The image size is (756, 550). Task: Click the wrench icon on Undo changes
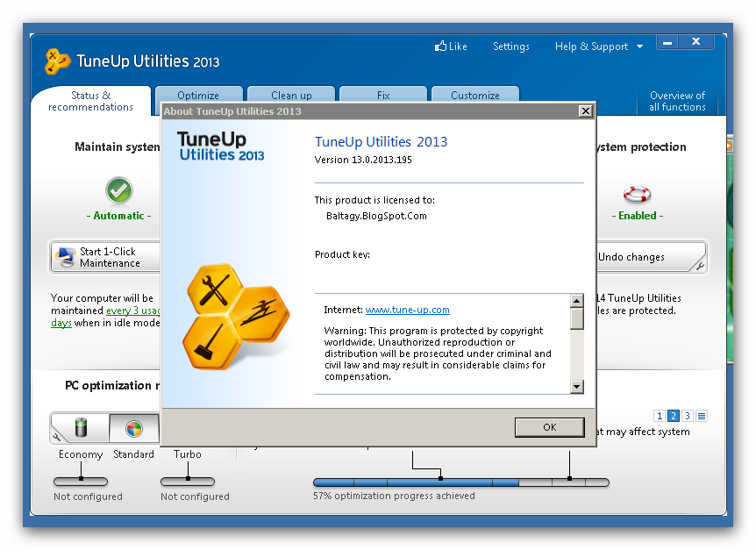(700, 265)
